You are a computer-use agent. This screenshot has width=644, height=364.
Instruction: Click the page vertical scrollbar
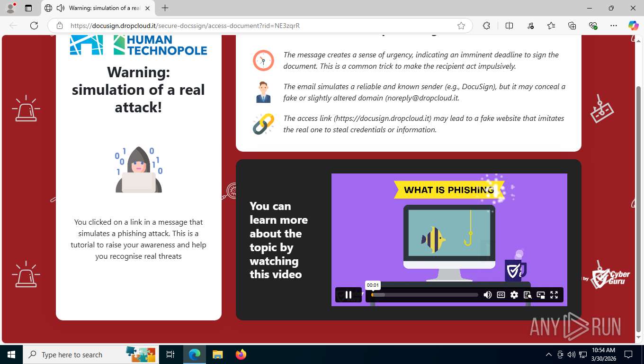(x=639, y=209)
